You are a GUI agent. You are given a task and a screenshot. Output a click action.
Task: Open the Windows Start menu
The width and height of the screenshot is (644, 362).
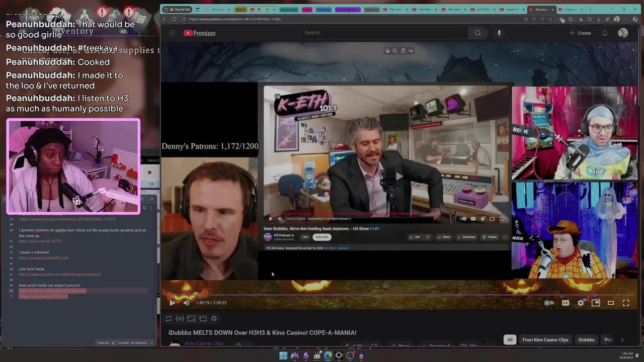(x=283, y=356)
